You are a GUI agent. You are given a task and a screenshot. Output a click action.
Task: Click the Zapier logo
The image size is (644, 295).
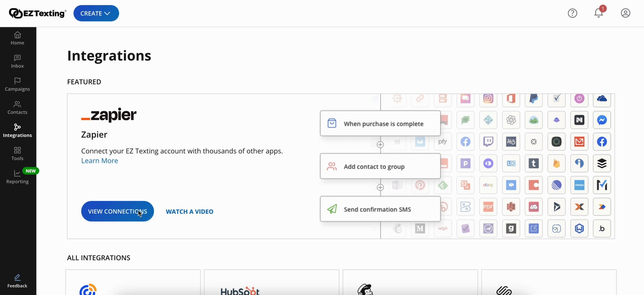pos(109,115)
